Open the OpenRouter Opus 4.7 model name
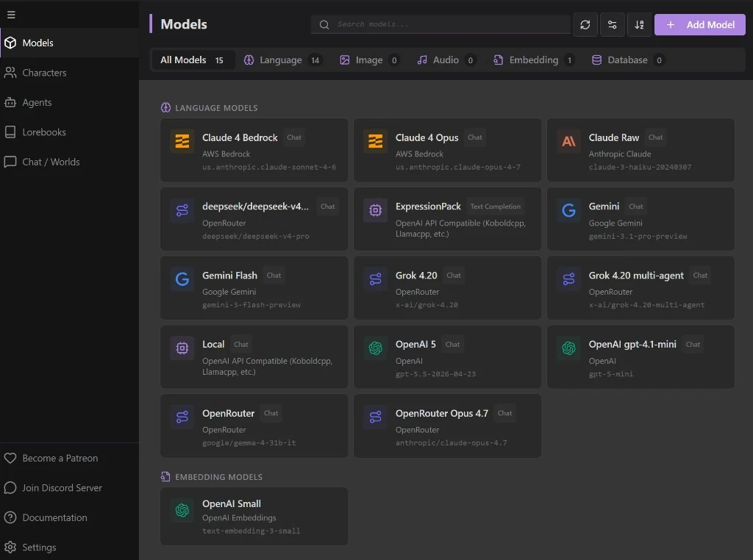This screenshot has height=560, width=753. (441, 413)
